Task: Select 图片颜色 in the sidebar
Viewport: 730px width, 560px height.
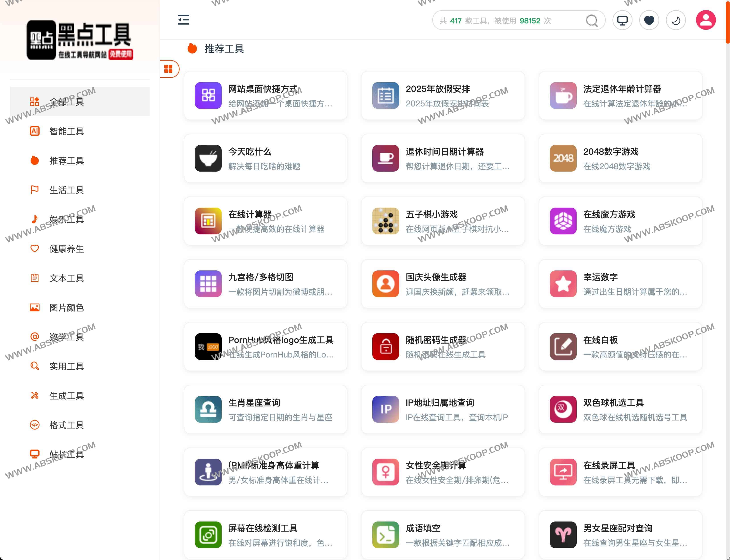Action: click(x=67, y=307)
